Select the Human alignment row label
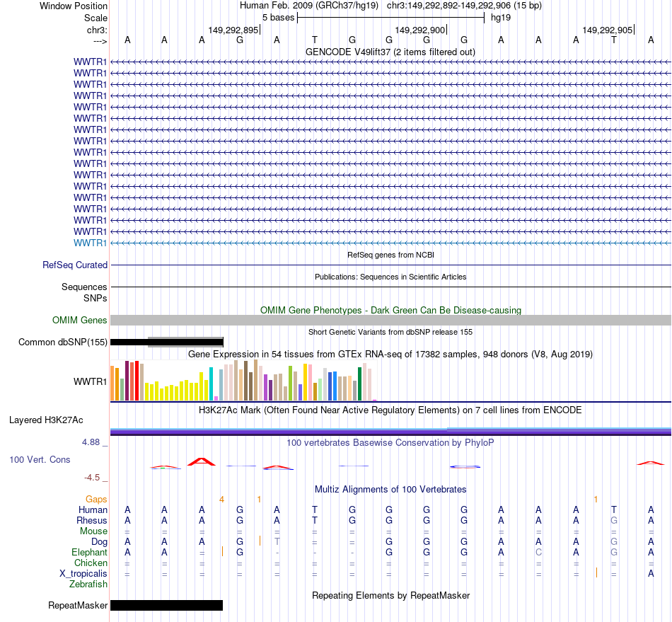 [93, 509]
